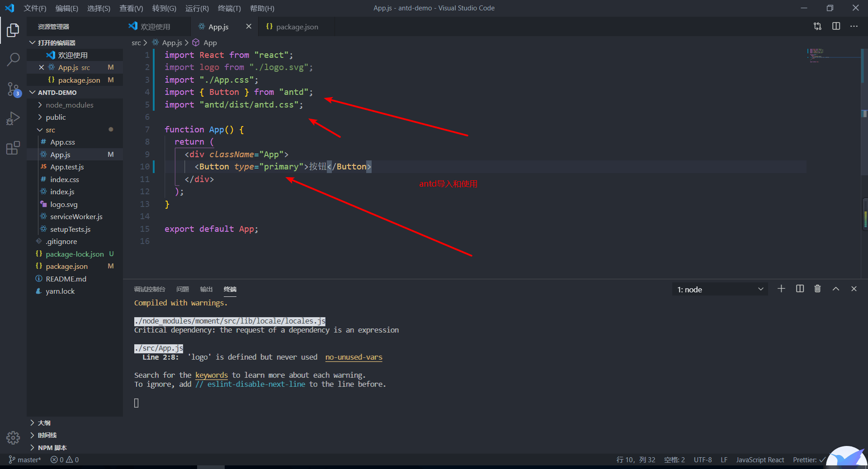Switch to Debug Console panel tab
868x469 pixels.
click(150, 289)
